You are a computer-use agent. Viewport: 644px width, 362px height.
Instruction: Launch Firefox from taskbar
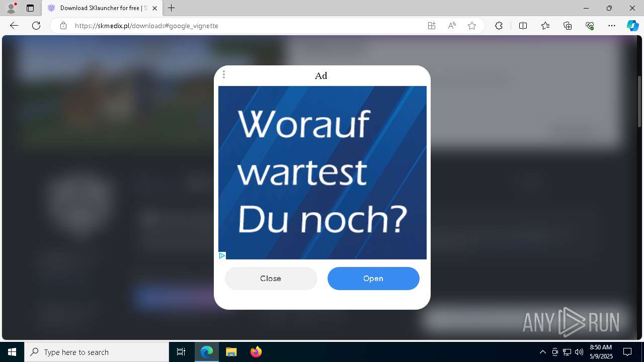coord(256,352)
